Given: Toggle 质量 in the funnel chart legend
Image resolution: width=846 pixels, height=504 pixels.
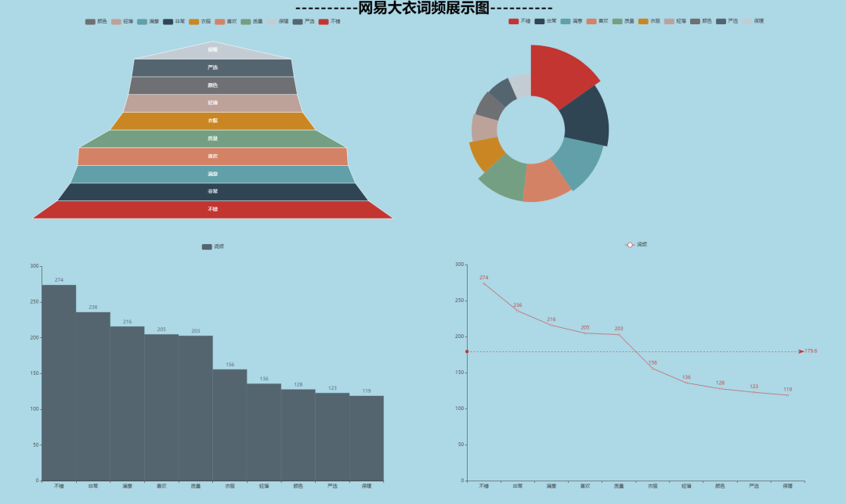Looking at the screenshot, I should point(251,22).
